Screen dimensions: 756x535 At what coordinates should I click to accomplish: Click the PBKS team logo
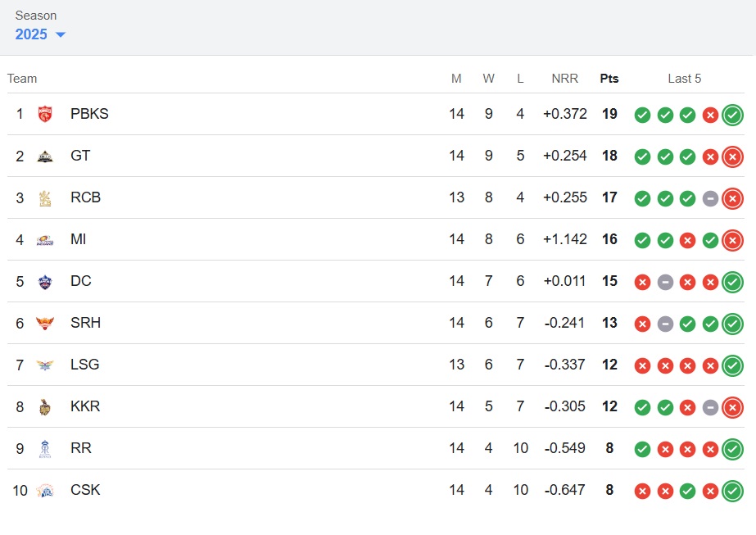point(46,115)
